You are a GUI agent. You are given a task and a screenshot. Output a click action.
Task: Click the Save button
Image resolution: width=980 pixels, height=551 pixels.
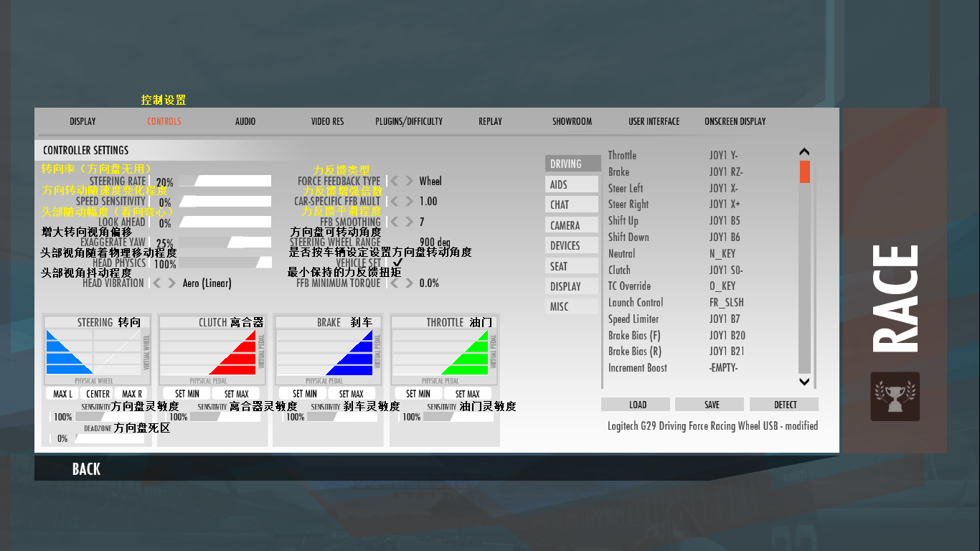pos(710,405)
